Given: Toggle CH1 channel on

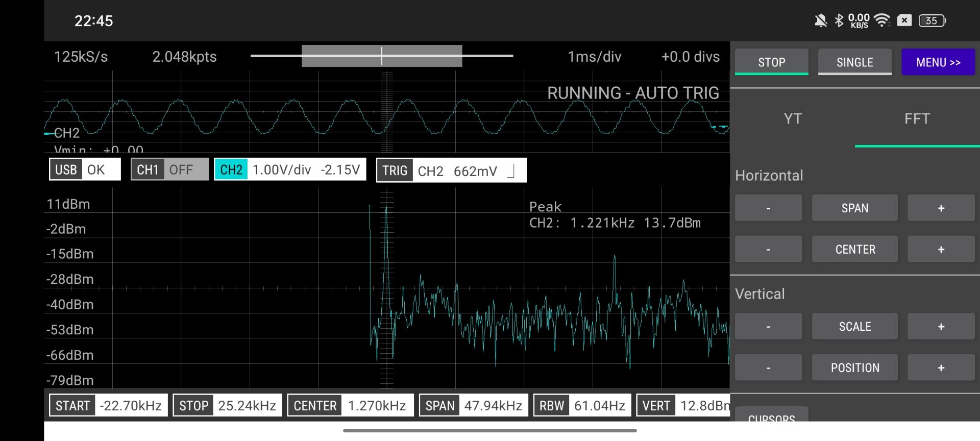Looking at the screenshot, I should (169, 169).
